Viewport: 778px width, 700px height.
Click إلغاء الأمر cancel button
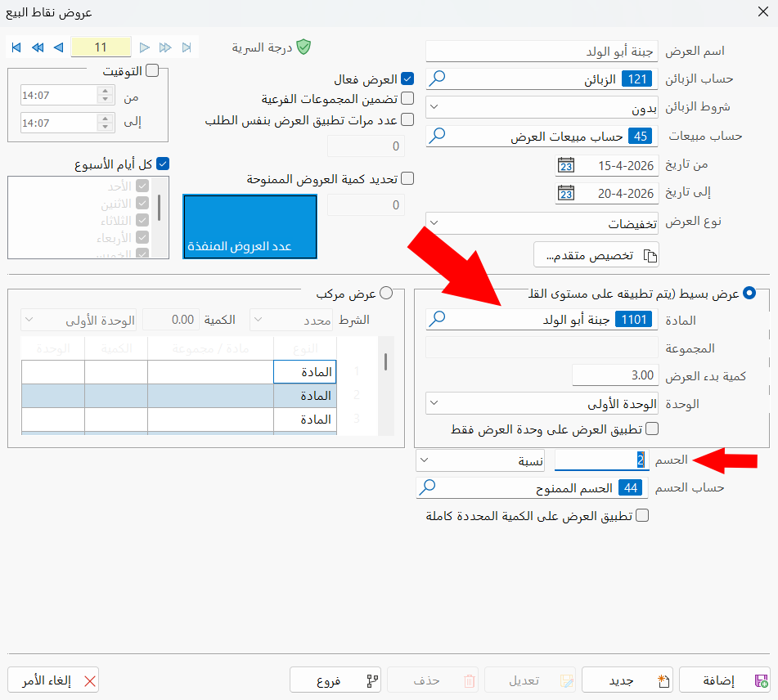[x=53, y=680]
